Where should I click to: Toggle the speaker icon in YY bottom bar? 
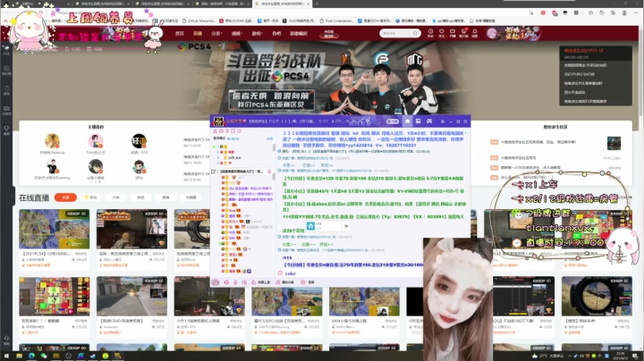(x=226, y=282)
